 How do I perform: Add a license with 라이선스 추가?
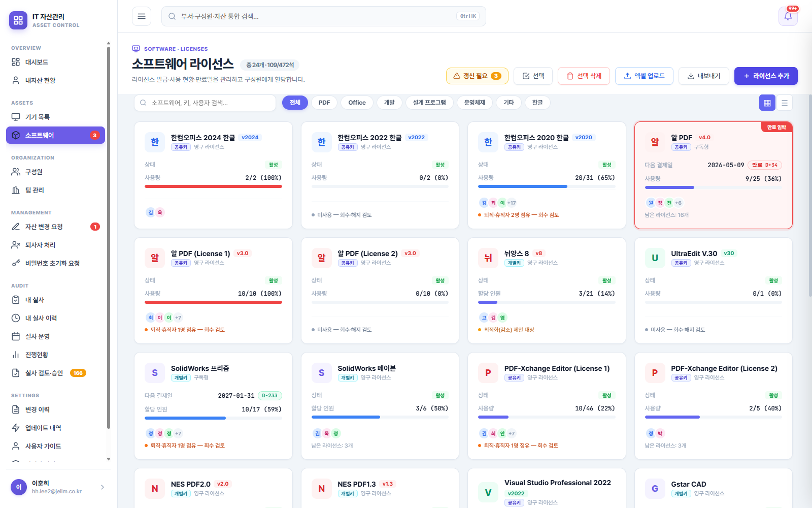pyautogui.click(x=766, y=76)
